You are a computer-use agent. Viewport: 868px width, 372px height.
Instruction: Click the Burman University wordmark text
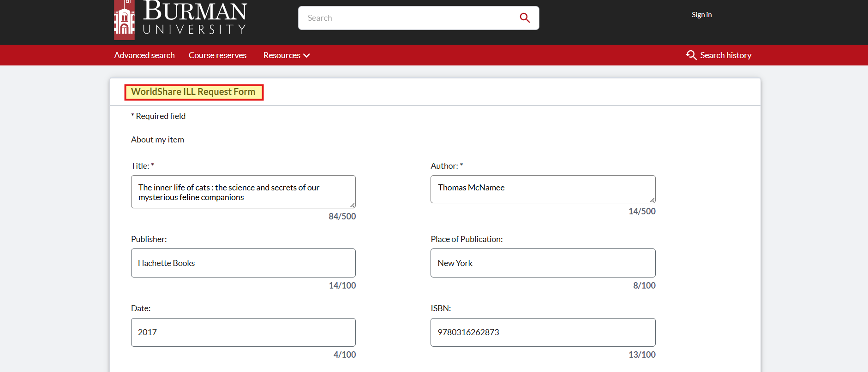195,18
